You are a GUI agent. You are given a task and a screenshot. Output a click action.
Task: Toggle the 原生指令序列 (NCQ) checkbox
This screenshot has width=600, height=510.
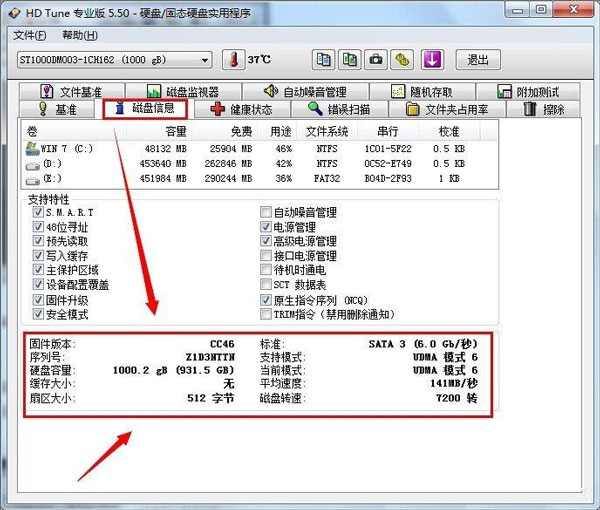[266, 300]
